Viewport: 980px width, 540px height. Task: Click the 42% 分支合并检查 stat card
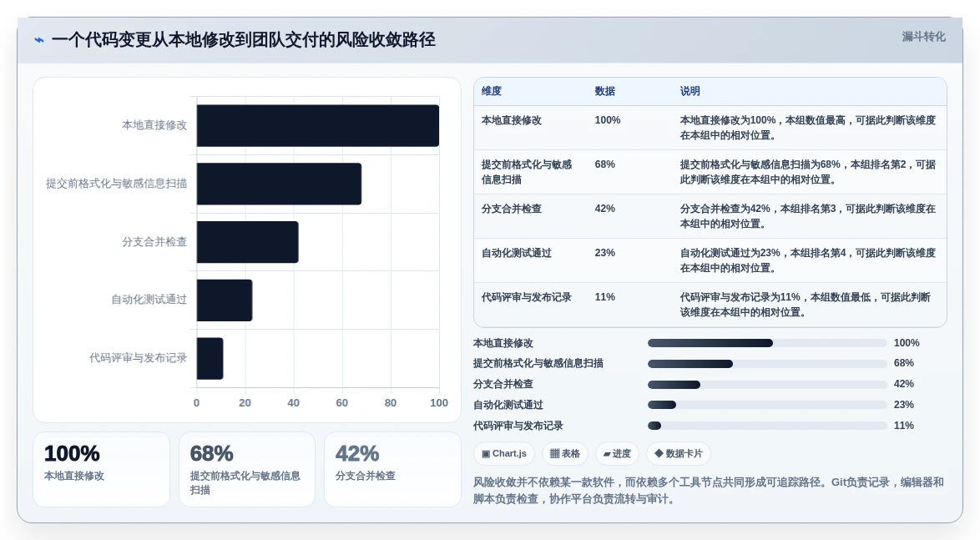click(392, 469)
